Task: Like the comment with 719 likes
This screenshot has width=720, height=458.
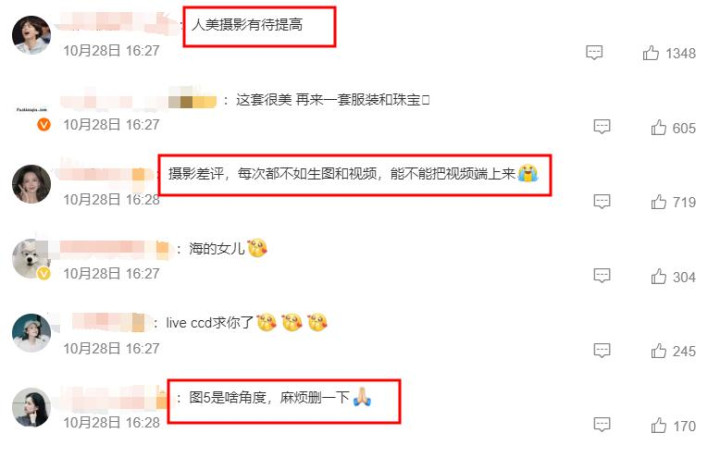Action: click(658, 202)
